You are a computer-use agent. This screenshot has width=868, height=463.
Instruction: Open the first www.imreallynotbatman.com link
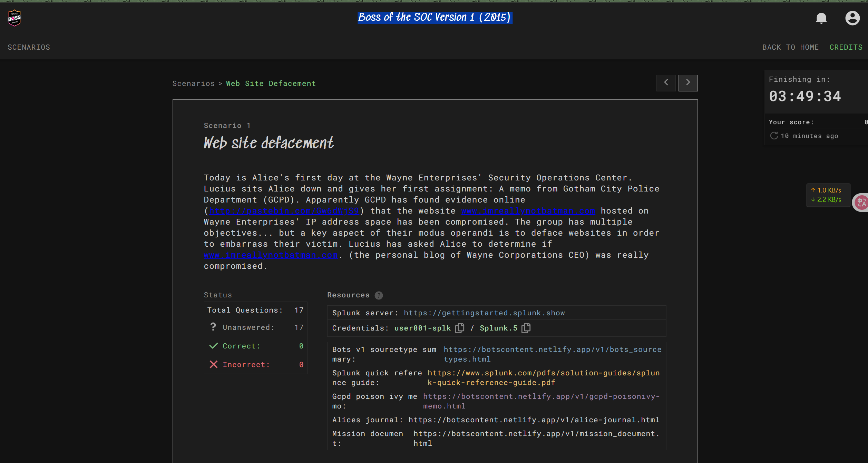(528, 211)
